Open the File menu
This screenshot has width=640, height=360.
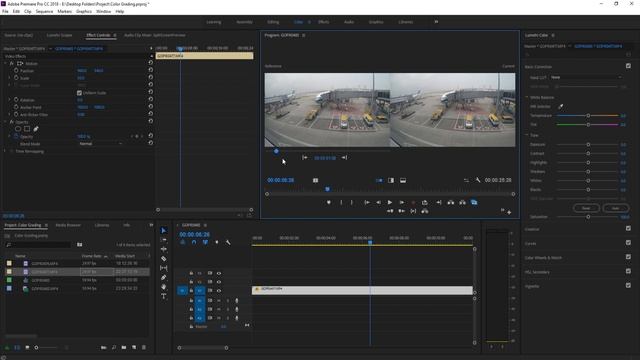5,11
